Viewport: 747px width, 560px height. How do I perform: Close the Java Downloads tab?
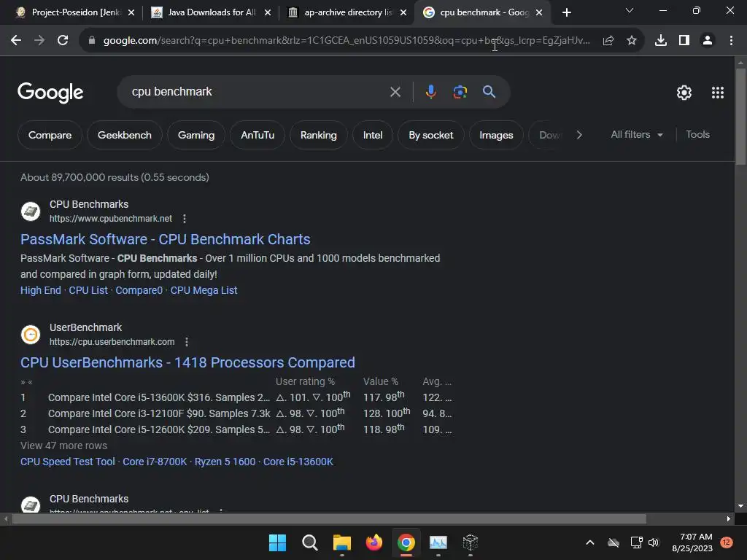(268, 12)
